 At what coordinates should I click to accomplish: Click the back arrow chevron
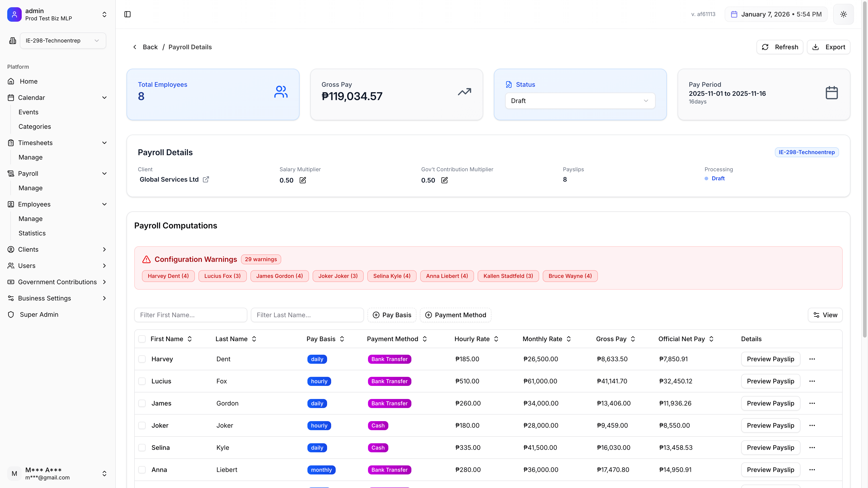click(135, 47)
